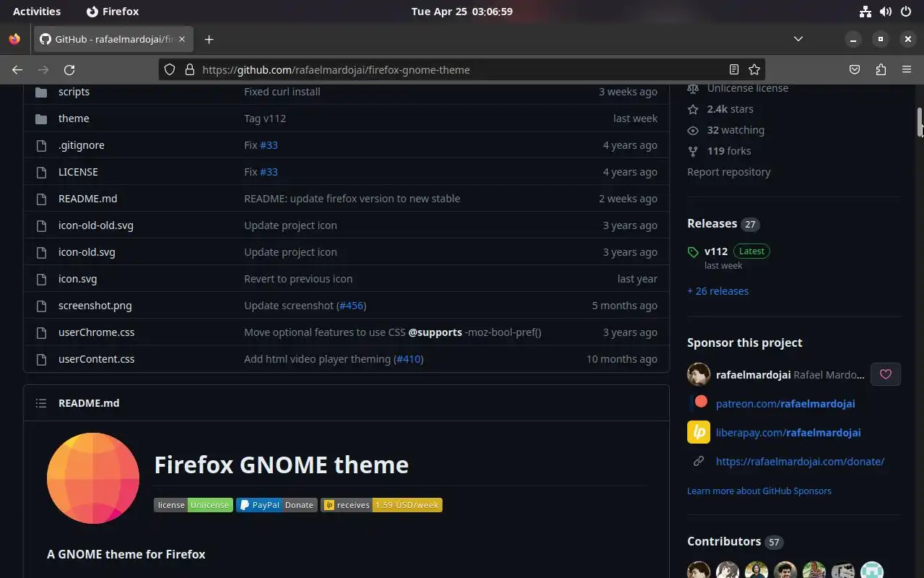Screen dimensions: 924x578
Task: Open the 'Tag v112' commit message
Action: tap(265, 118)
